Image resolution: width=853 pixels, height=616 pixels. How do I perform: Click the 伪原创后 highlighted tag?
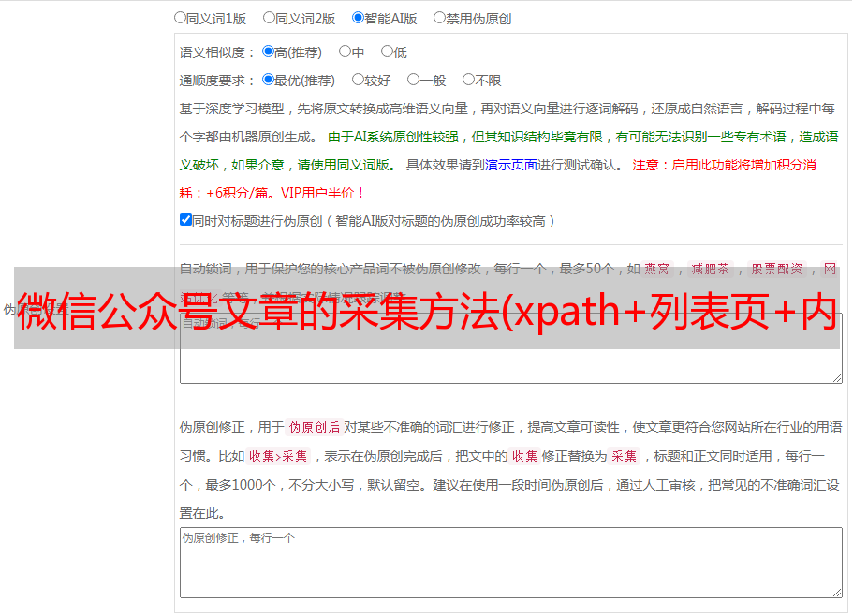314,427
